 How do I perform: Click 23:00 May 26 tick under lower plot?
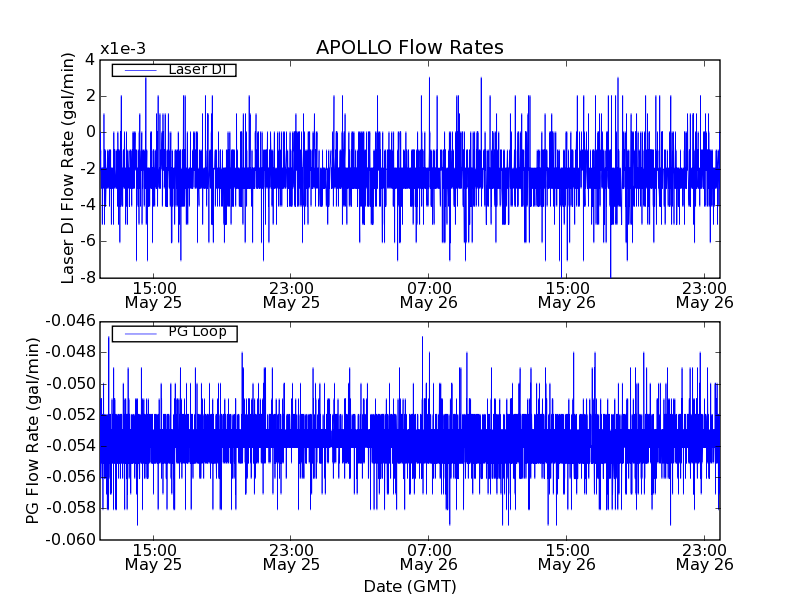pos(704,557)
